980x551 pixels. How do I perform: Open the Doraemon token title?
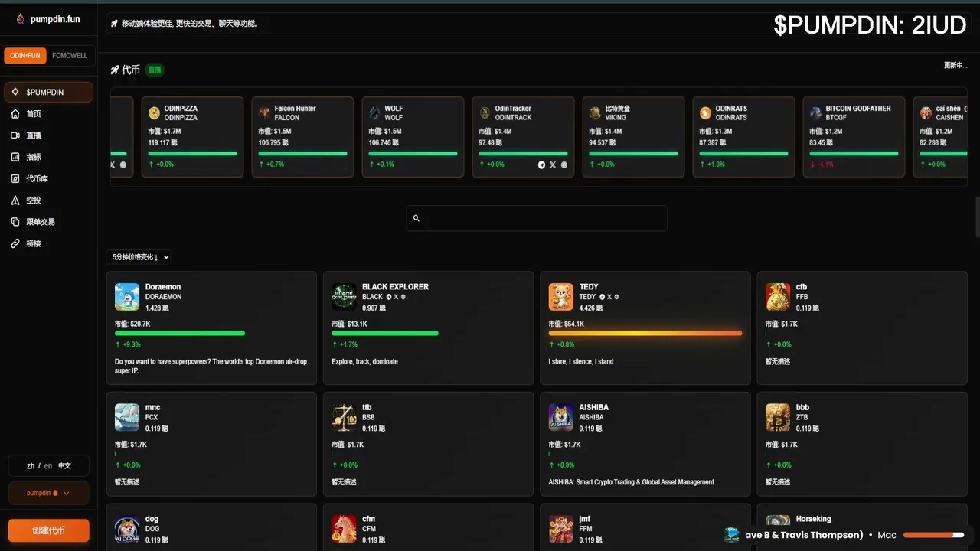coord(163,287)
